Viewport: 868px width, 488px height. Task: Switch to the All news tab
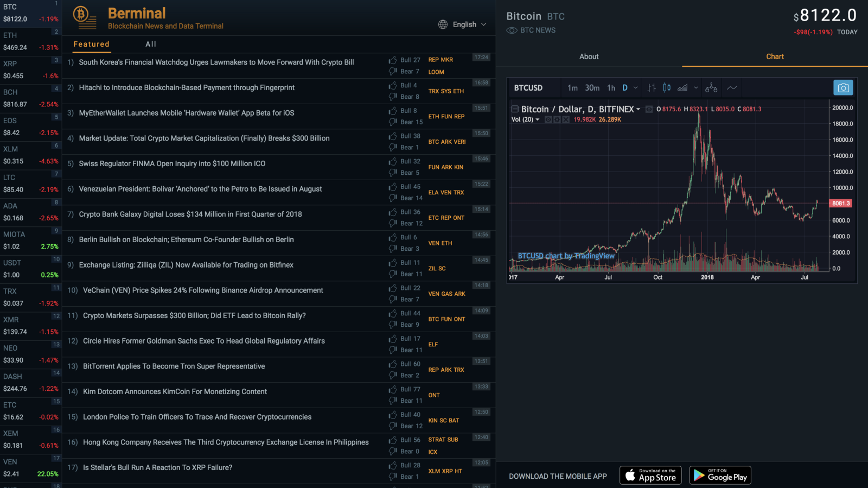tap(151, 44)
